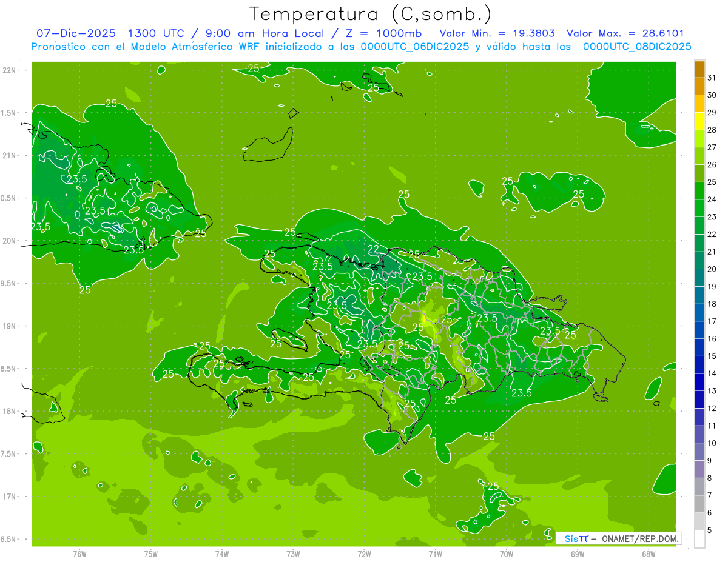
Task: Click the "19" value on the color scale
Action: point(712,287)
